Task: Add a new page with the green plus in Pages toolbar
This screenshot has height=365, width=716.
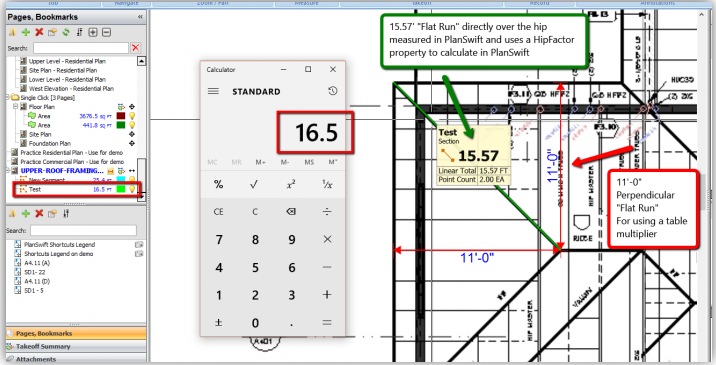Action: coord(26,32)
